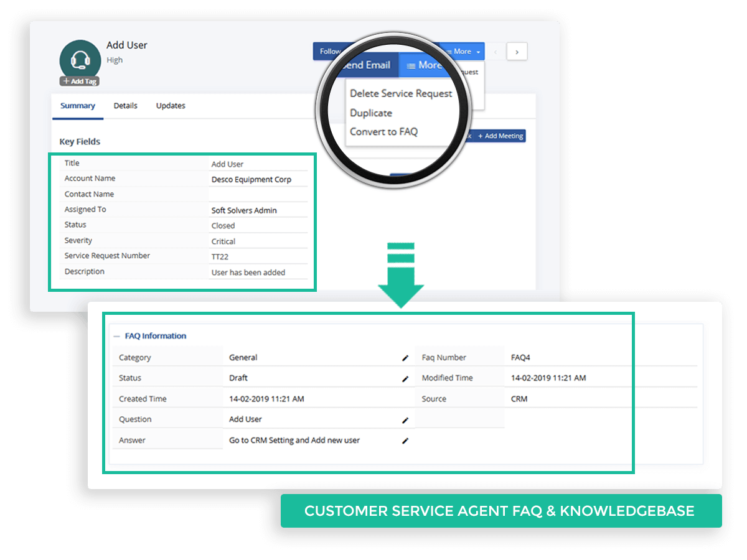The image size is (747, 560).
Task: Click the FAQ Status value Draft
Action: 238,378
